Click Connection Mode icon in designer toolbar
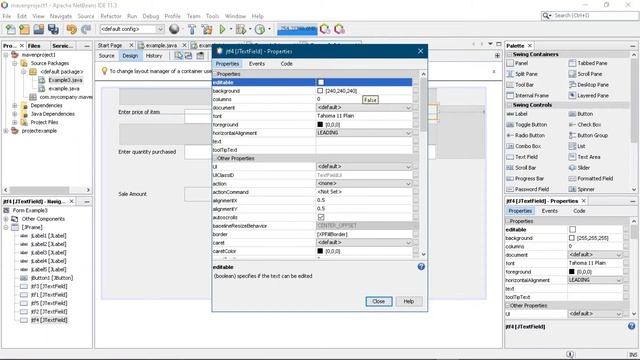The width and height of the screenshot is (640, 360). click(x=189, y=56)
